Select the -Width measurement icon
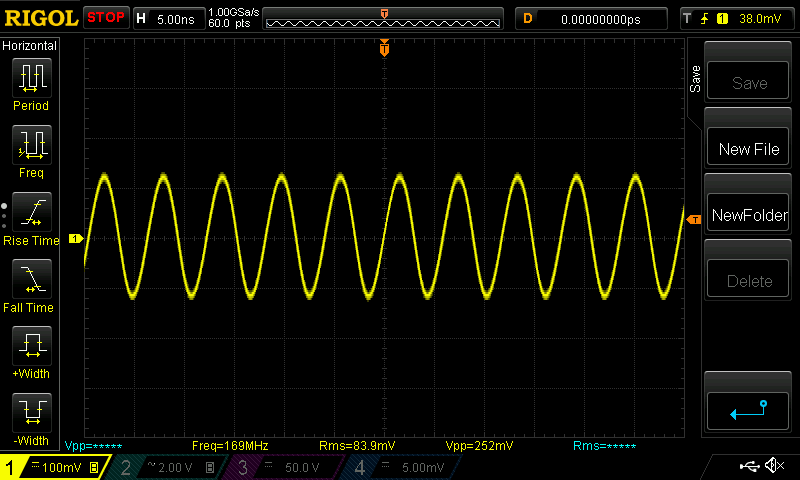The image size is (800, 480). pyautogui.click(x=32, y=413)
